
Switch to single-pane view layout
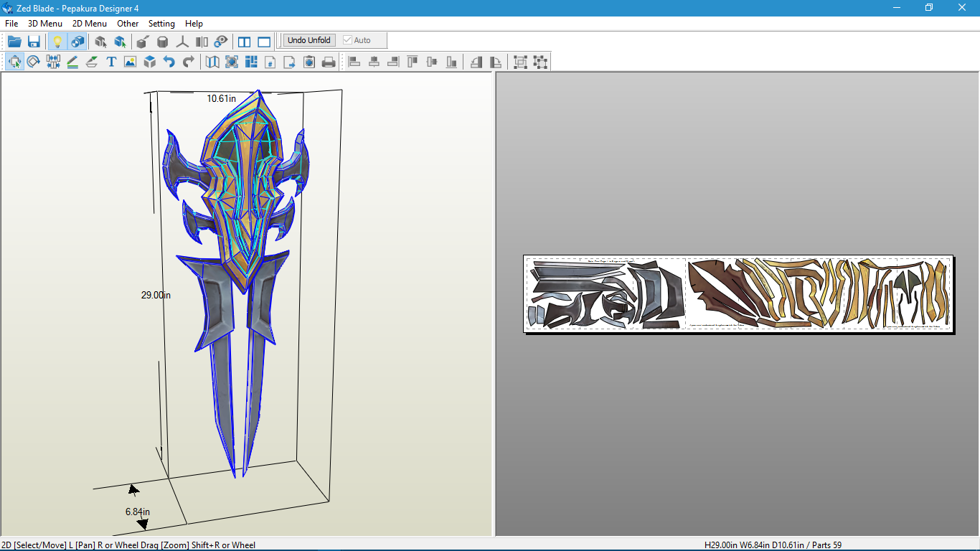(x=264, y=42)
